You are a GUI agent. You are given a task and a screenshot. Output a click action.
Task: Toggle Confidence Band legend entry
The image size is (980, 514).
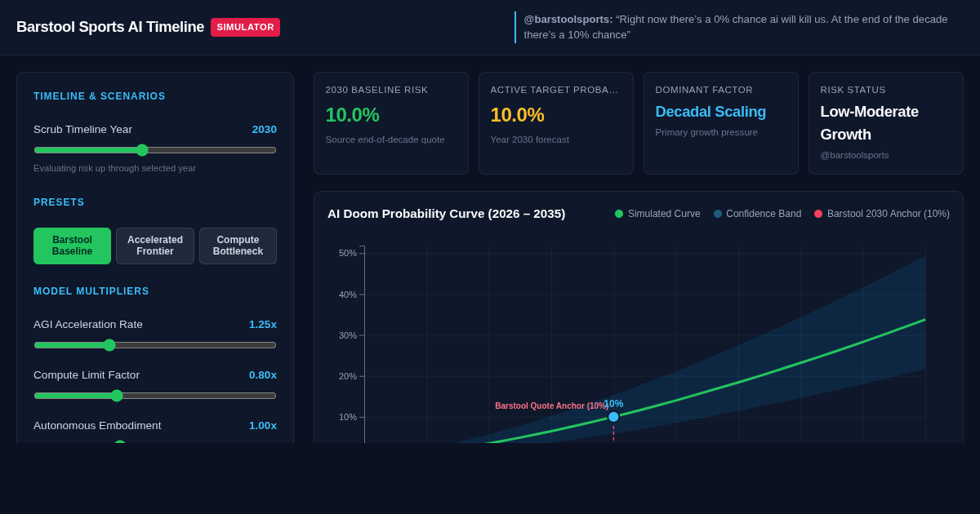(x=757, y=214)
